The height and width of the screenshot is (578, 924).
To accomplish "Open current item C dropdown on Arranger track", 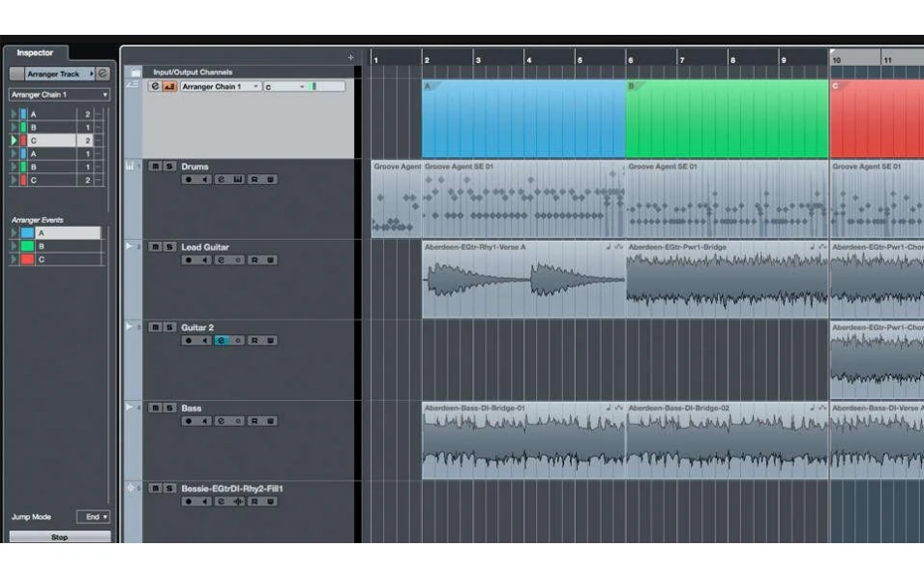I will pos(285,87).
